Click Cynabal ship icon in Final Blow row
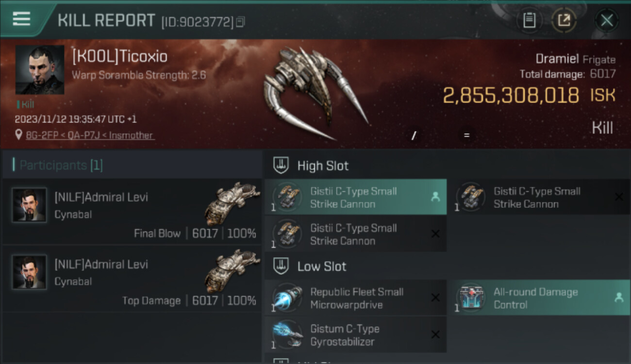Screen dimensions: 631x364 click(232, 204)
